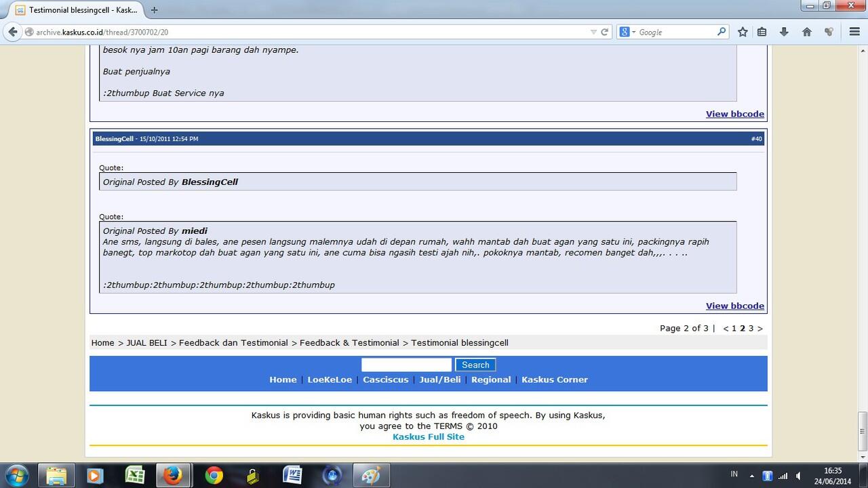Open the Google search engine selector
The width and height of the screenshot is (868, 488).
pyautogui.click(x=627, y=32)
